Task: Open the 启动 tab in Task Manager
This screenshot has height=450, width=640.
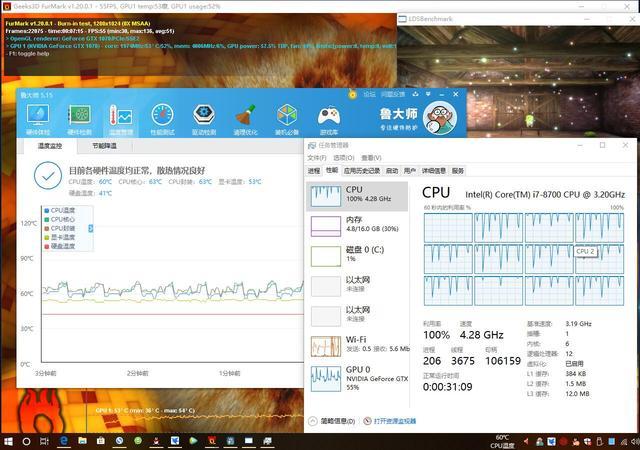Action: [x=392, y=171]
